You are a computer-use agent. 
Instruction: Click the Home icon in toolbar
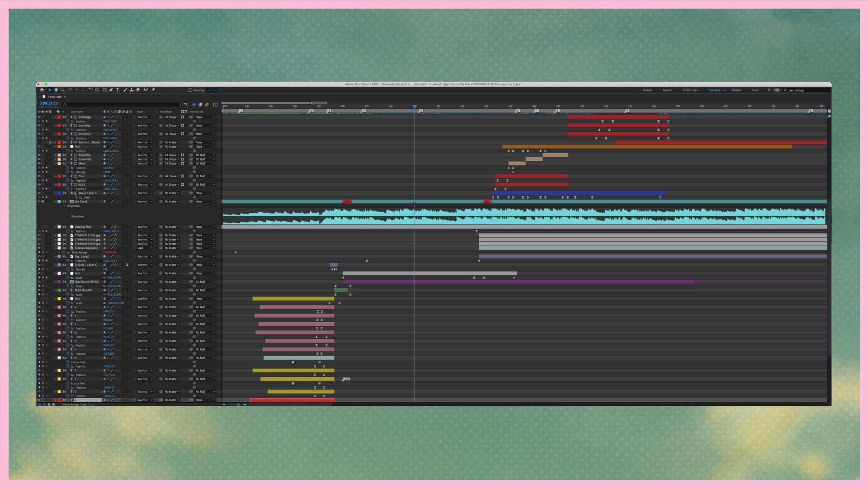pyautogui.click(x=42, y=90)
